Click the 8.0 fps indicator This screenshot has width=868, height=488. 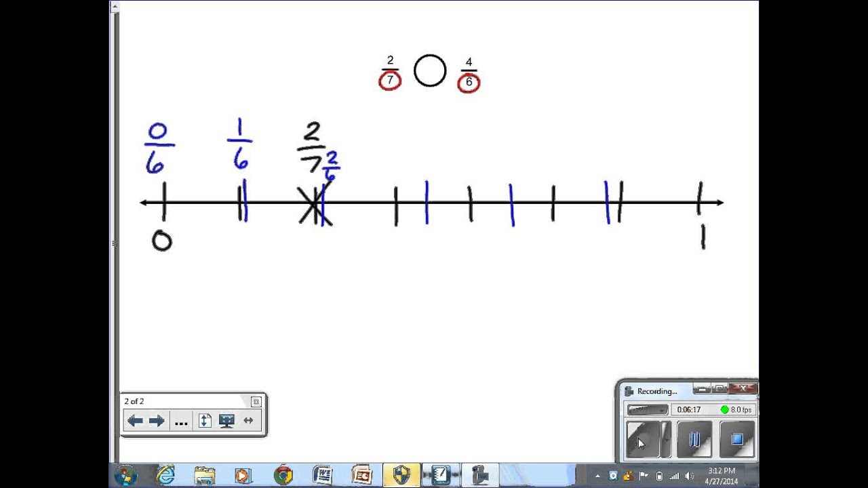click(736, 409)
